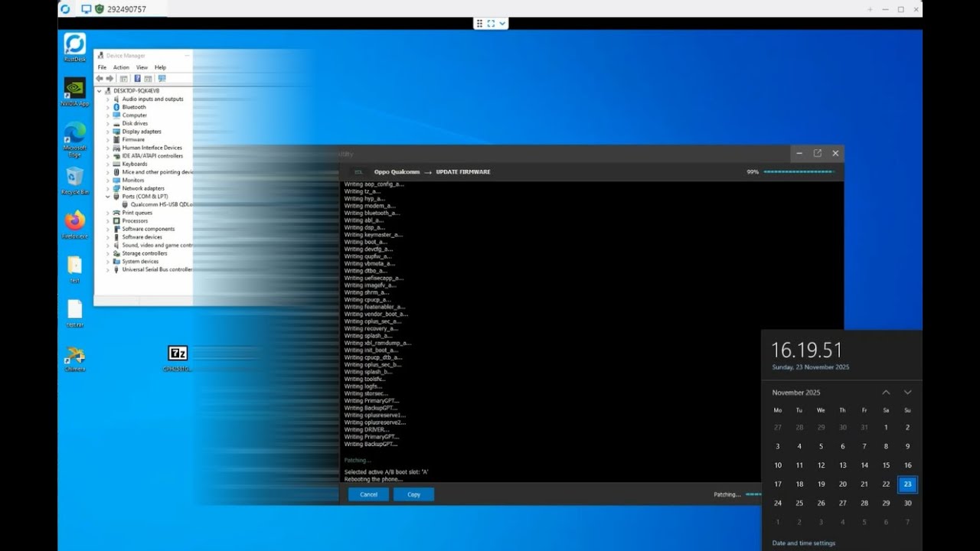Select November 23 in the calendar
Viewport: 980px width, 551px height.
(x=907, y=484)
